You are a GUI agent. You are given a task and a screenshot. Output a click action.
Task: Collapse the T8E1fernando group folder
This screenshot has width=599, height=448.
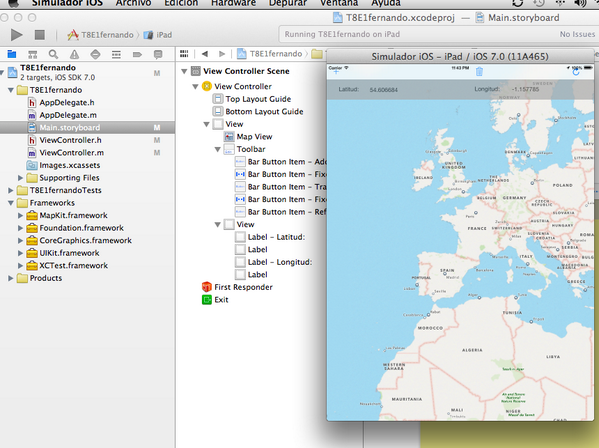point(11,90)
